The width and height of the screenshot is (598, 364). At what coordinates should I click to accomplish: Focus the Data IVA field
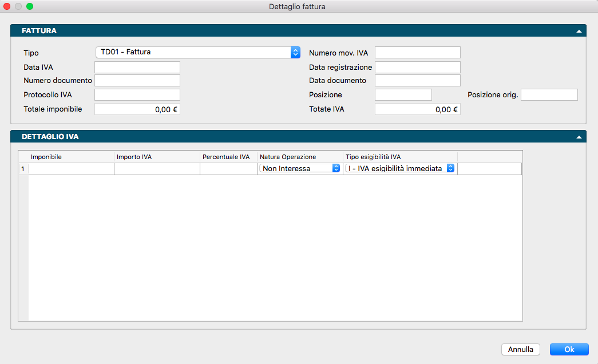point(137,68)
